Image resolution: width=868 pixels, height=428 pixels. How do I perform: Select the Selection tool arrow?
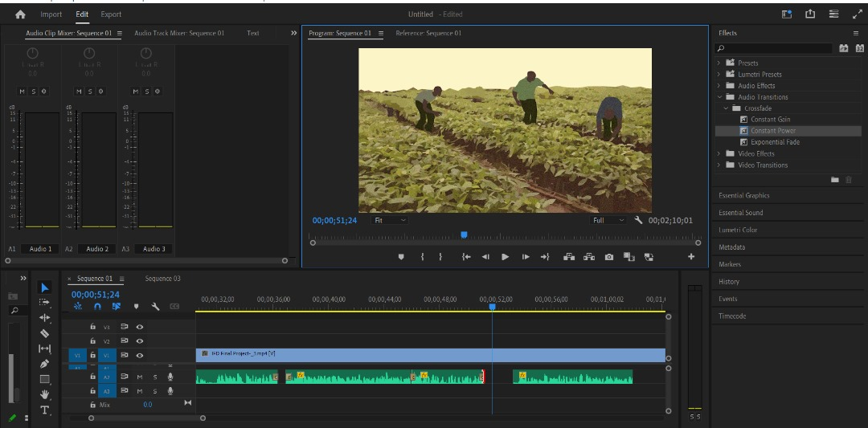click(45, 287)
